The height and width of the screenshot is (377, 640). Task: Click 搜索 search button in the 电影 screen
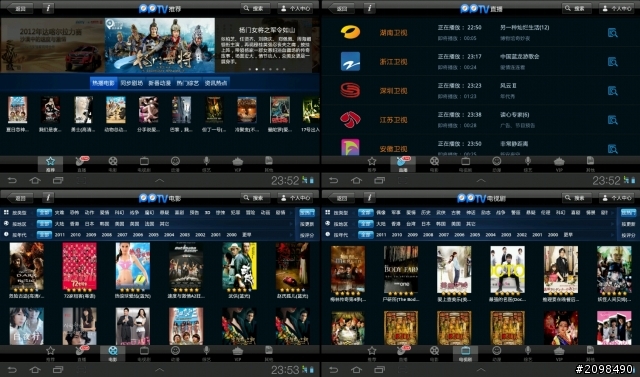point(255,198)
